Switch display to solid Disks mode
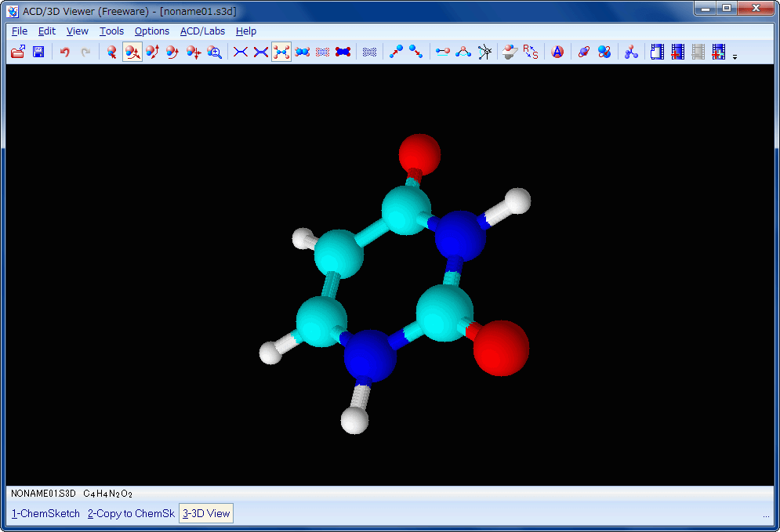Image resolution: width=780 pixels, height=532 pixels. pyautogui.click(x=343, y=52)
